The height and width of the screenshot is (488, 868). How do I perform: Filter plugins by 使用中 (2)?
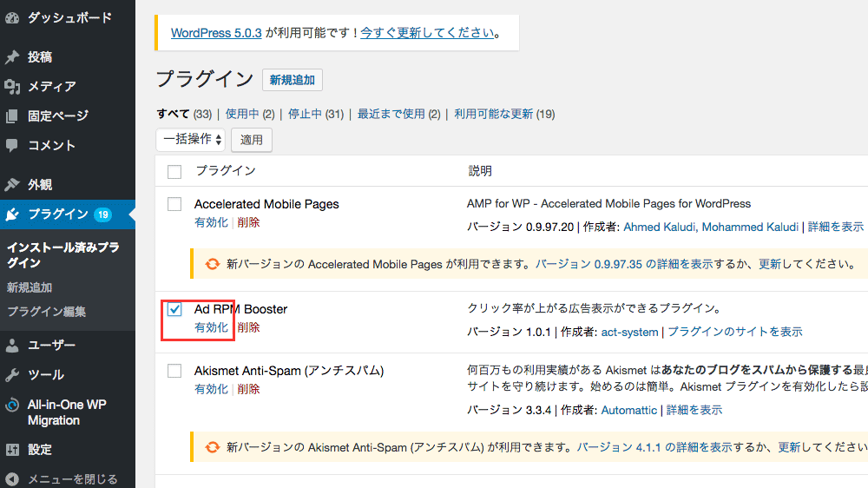point(250,114)
